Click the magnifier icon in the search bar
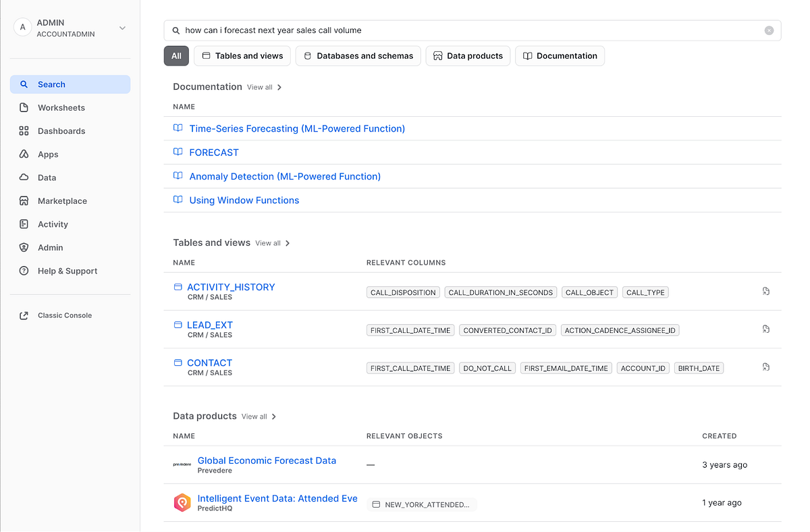Image resolution: width=810 pixels, height=532 pixels. [x=175, y=30]
